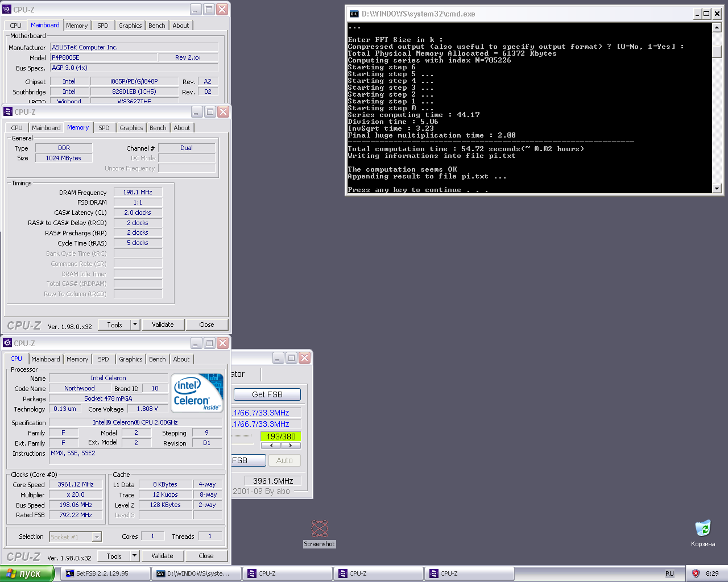Click Close button in the CPU window

click(206, 556)
